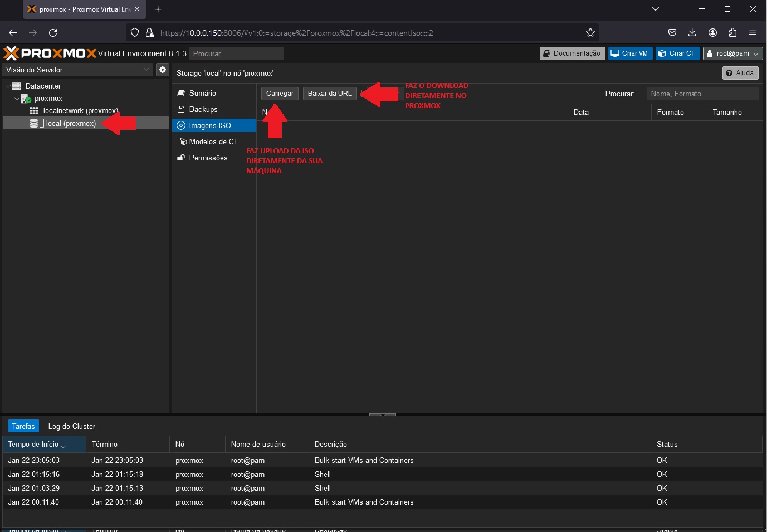This screenshot has height=532, width=767.
Task: Select the Jan 22 01:03:29 Shell task
Action: (x=383, y=488)
